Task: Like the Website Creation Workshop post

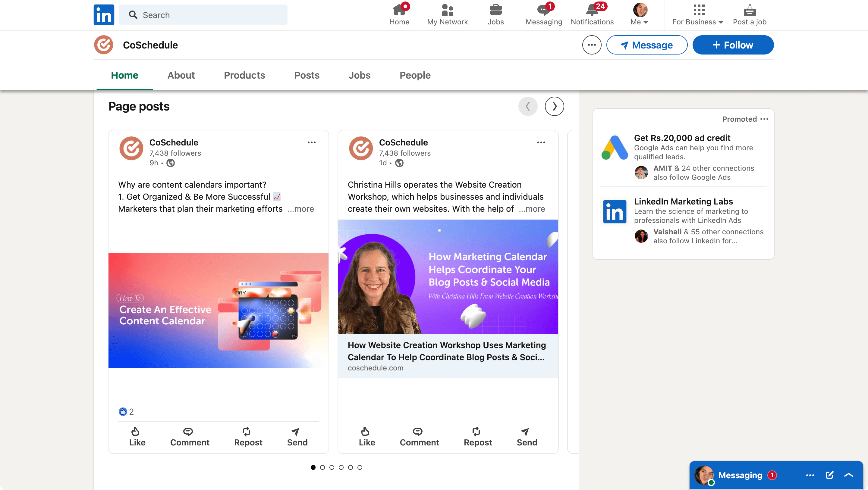Action: pos(366,436)
